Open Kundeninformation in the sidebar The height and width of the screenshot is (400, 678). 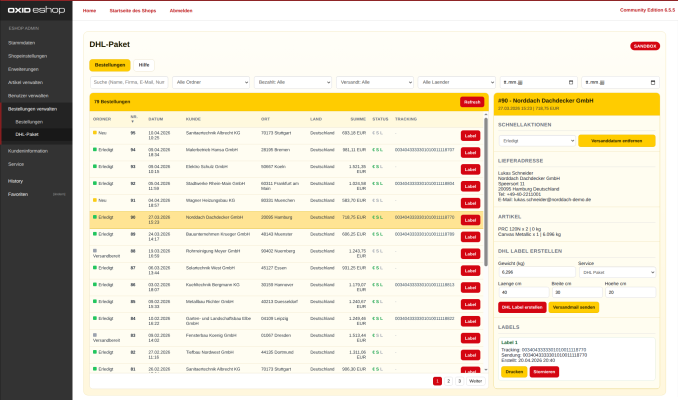click(x=28, y=151)
